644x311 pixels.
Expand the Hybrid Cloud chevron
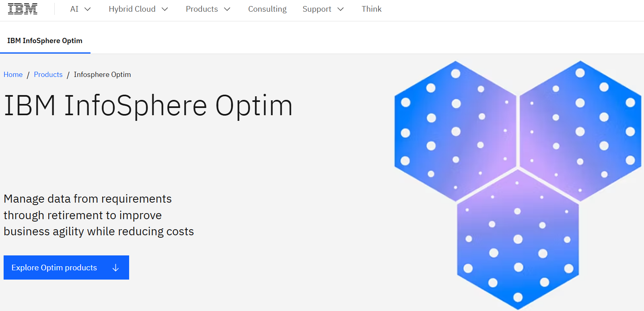tap(165, 9)
